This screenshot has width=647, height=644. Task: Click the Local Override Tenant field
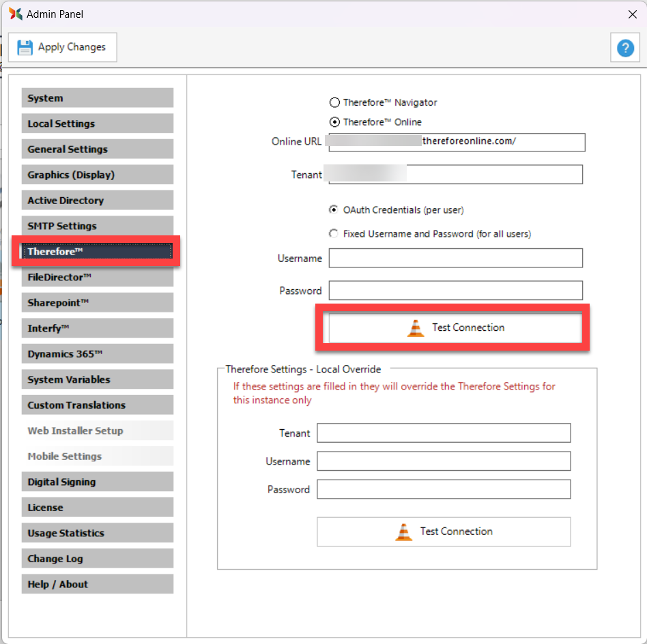click(444, 433)
